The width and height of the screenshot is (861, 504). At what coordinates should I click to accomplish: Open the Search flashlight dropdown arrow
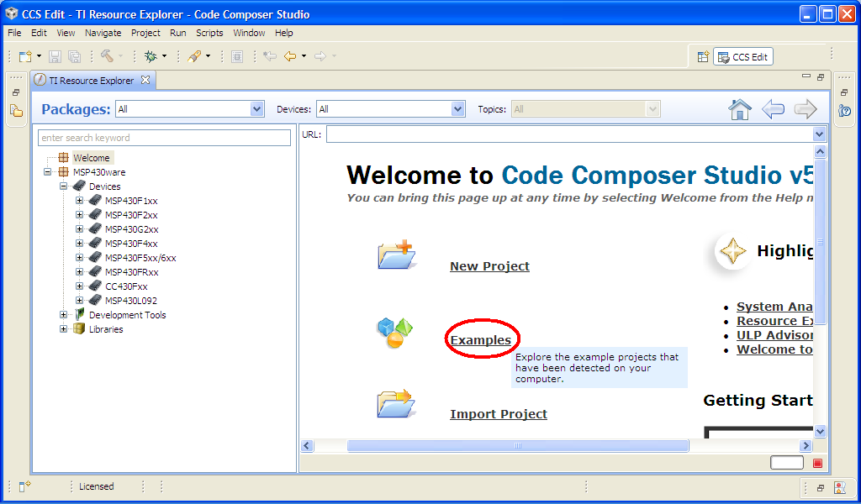coord(209,56)
